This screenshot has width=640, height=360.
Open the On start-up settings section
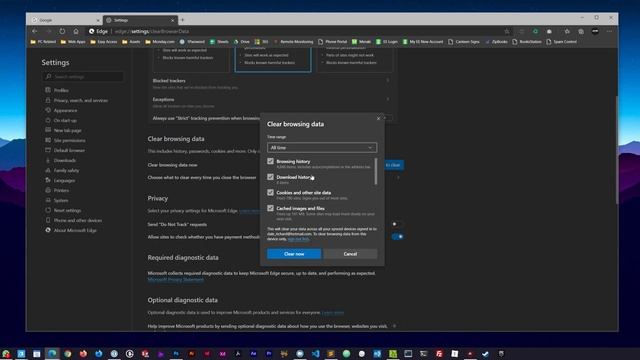point(65,120)
